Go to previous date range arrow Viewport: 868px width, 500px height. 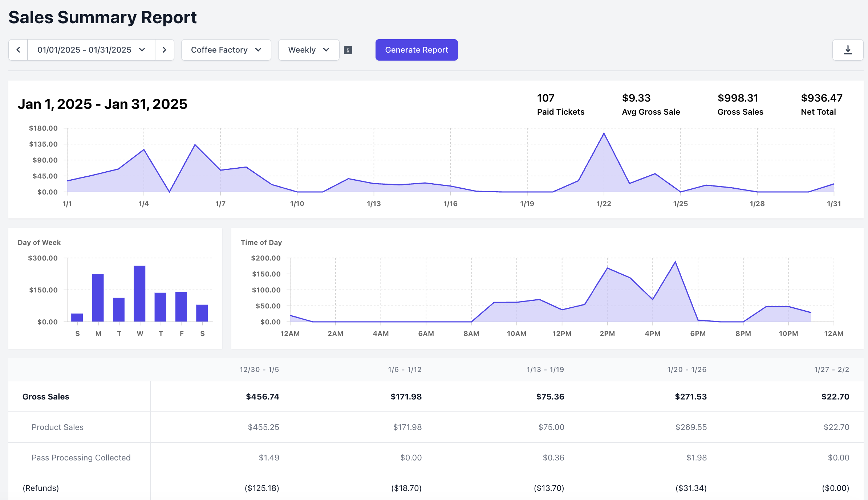tap(18, 50)
